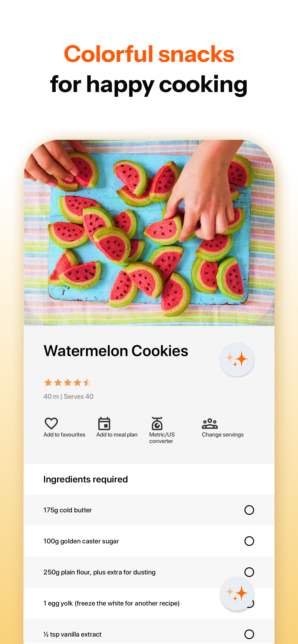Open the Add to meal plan calendar icon
Screen dimensions: 298x644
pyautogui.click(x=104, y=423)
